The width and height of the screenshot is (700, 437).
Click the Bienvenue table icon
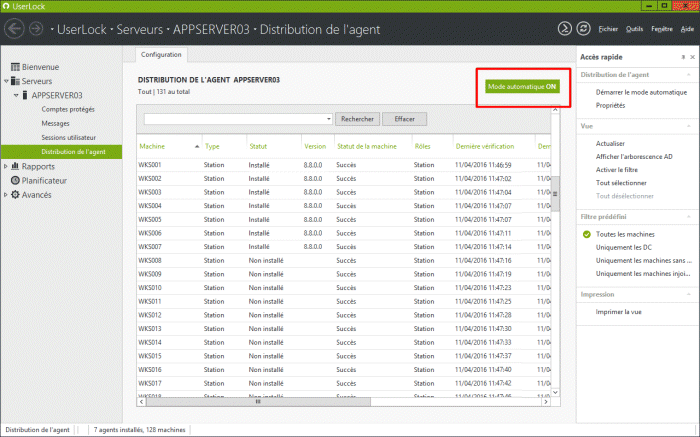point(15,67)
